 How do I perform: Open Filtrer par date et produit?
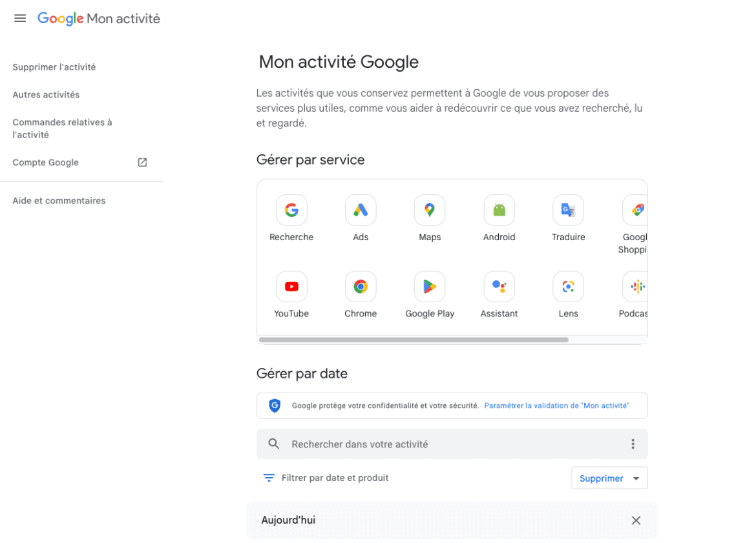coord(325,478)
